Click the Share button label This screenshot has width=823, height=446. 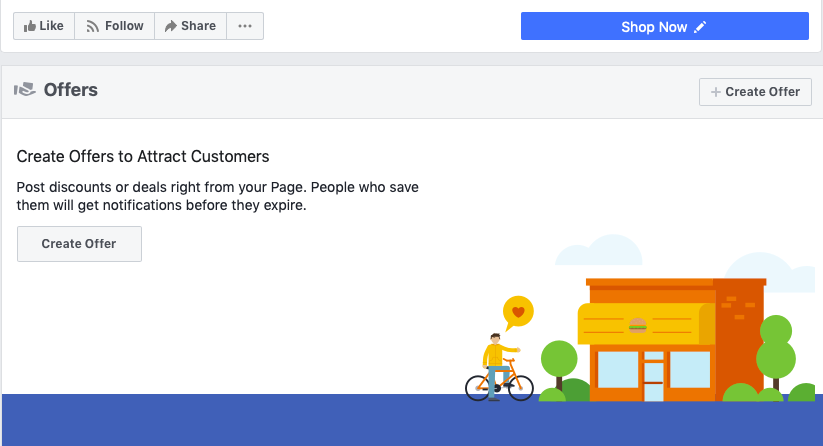(198, 26)
